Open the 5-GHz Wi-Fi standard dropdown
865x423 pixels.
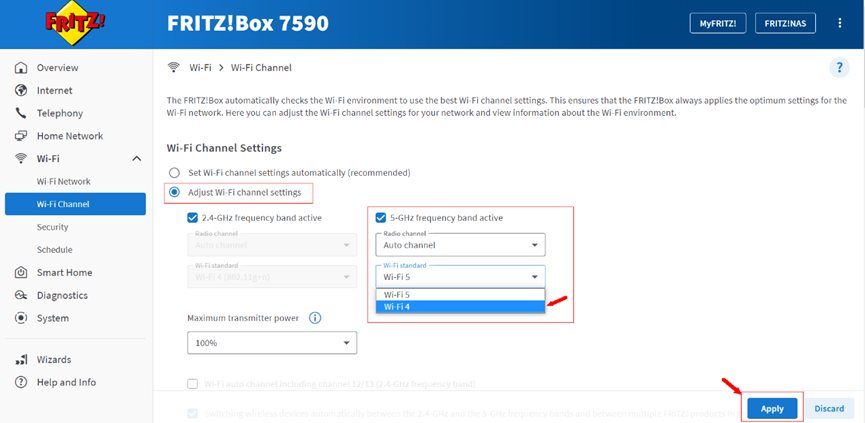[461, 276]
